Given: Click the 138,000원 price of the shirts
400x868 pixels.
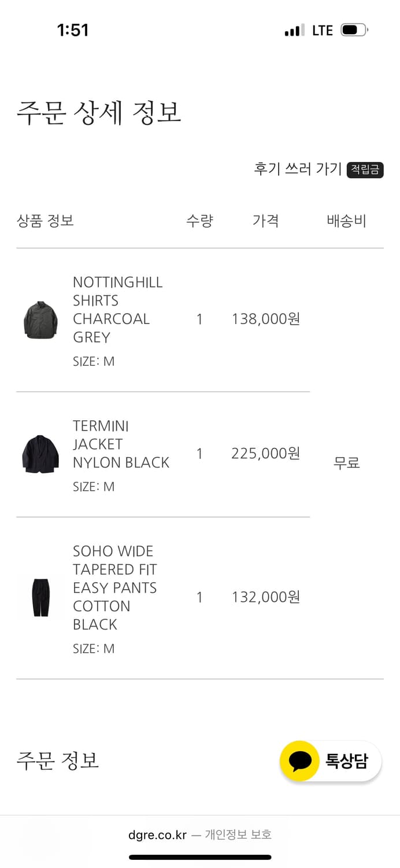Looking at the screenshot, I should pyautogui.click(x=266, y=319).
